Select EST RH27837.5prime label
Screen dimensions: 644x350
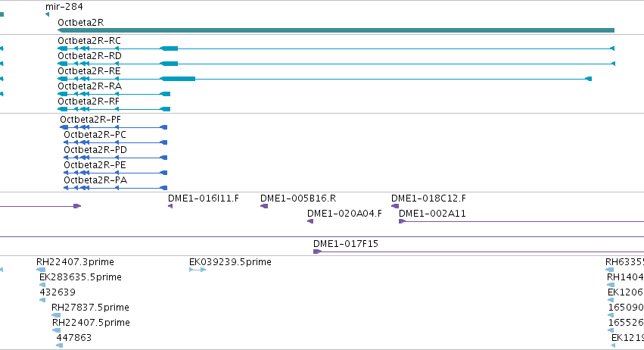click(x=90, y=308)
